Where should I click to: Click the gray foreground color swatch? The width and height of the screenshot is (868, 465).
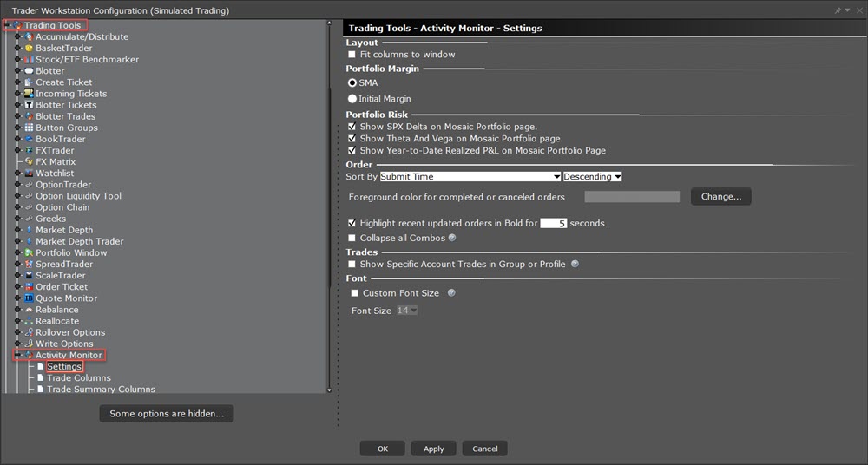pos(631,197)
